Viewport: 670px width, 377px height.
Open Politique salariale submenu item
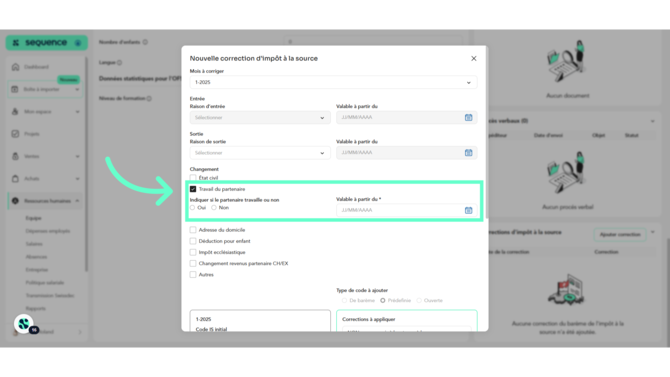coord(44,283)
